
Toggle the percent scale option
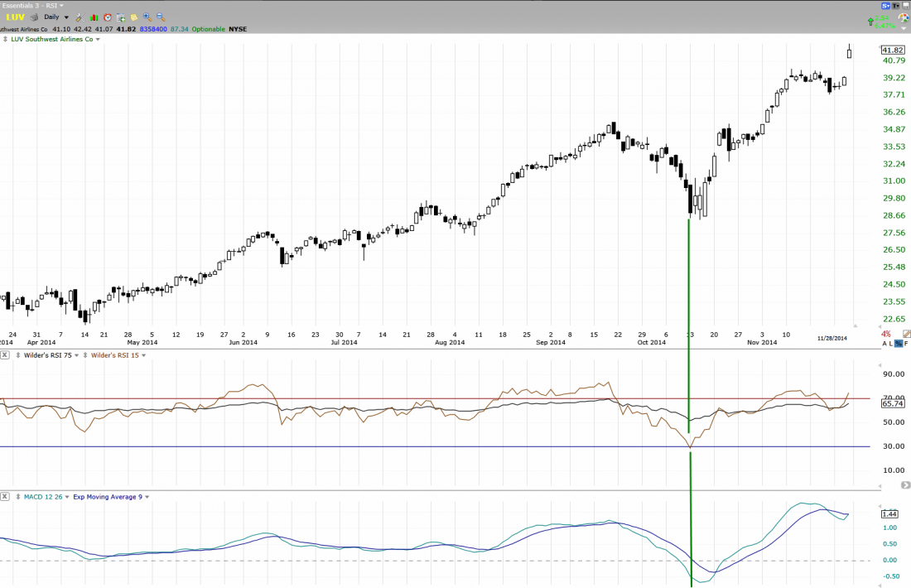point(898,344)
